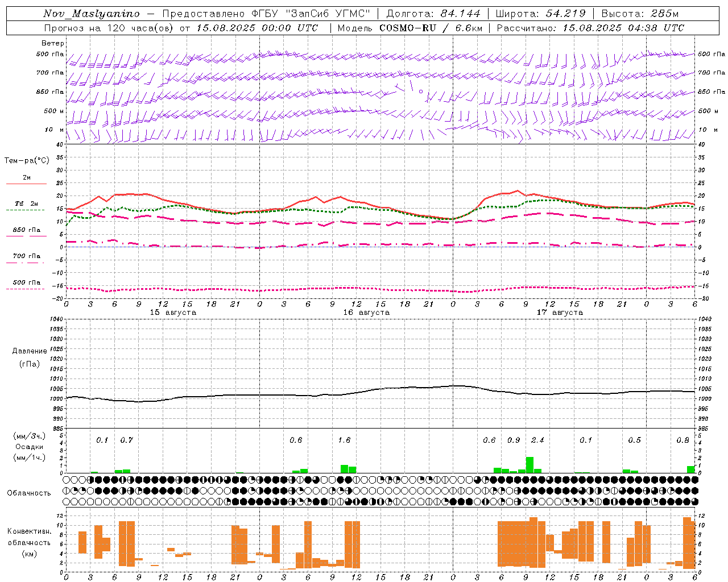Click the '0.5' precipitation amount value
Viewport: 728px width, 582px height.
coord(634,440)
